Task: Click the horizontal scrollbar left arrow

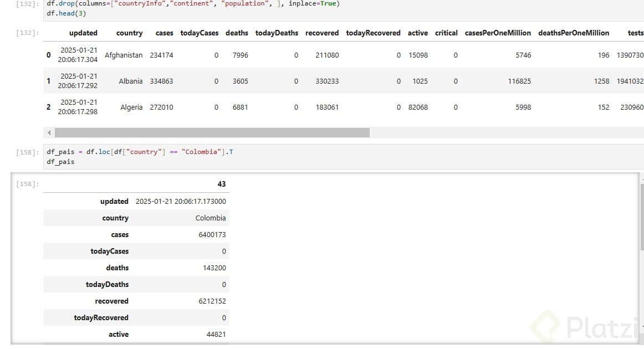Action: (x=49, y=132)
